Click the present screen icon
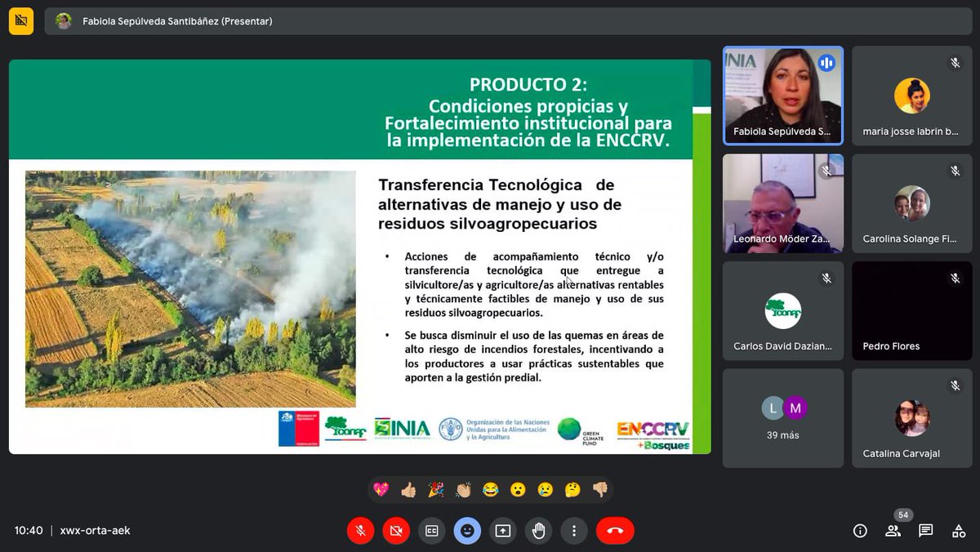Viewport: 980px width, 552px height. [x=503, y=531]
